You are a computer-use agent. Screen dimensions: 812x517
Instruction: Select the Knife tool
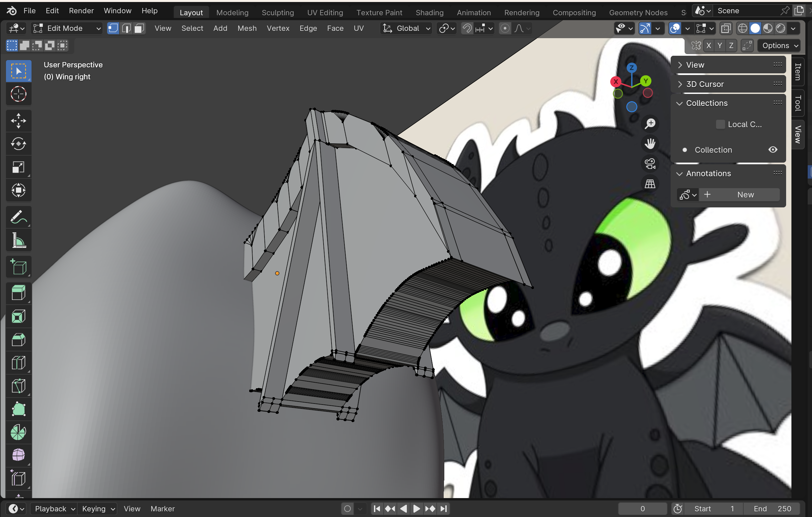point(19,386)
